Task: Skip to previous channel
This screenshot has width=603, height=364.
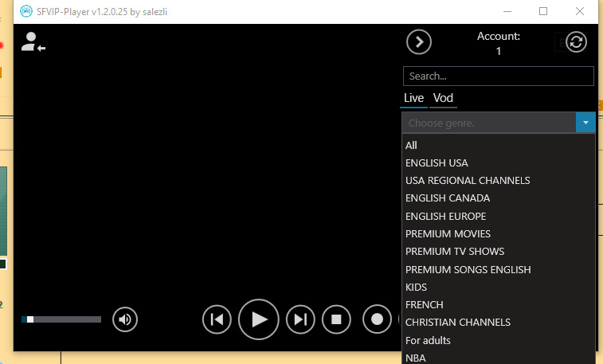Action: click(x=217, y=319)
